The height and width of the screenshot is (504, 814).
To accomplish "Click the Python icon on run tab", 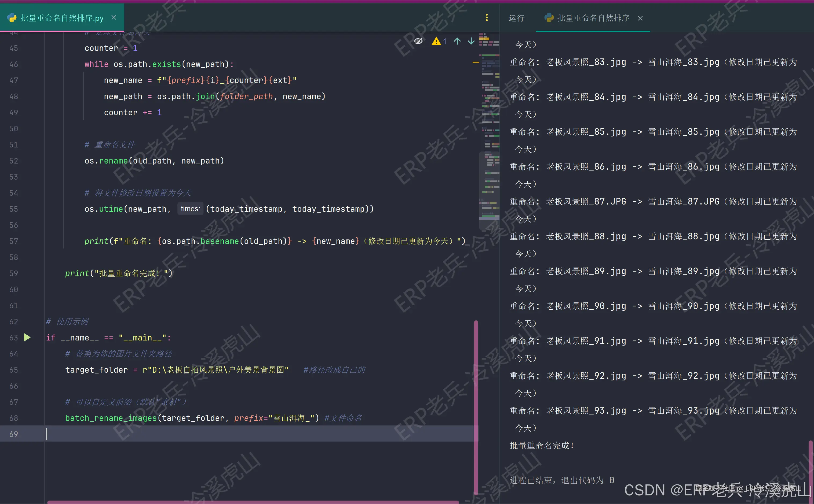I will 549,18.
